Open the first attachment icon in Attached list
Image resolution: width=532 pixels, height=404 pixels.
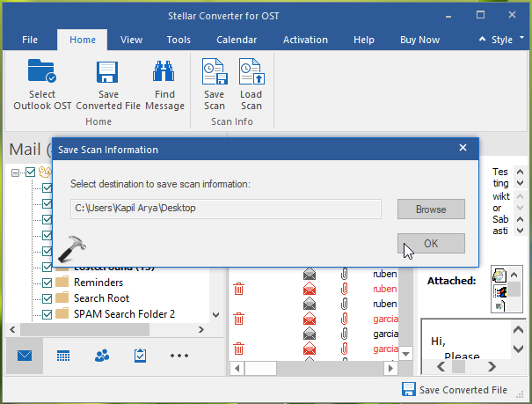(x=499, y=275)
